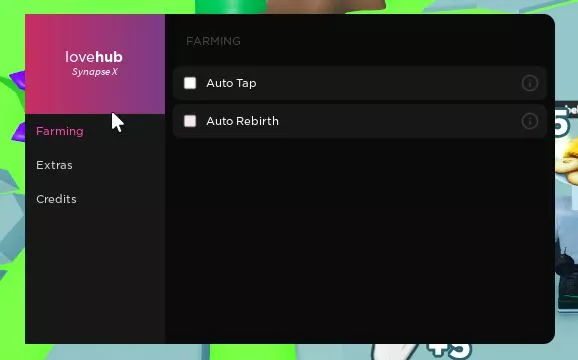Click the FARMING section header
Screen dimensions: 578x360
click(x=213, y=41)
